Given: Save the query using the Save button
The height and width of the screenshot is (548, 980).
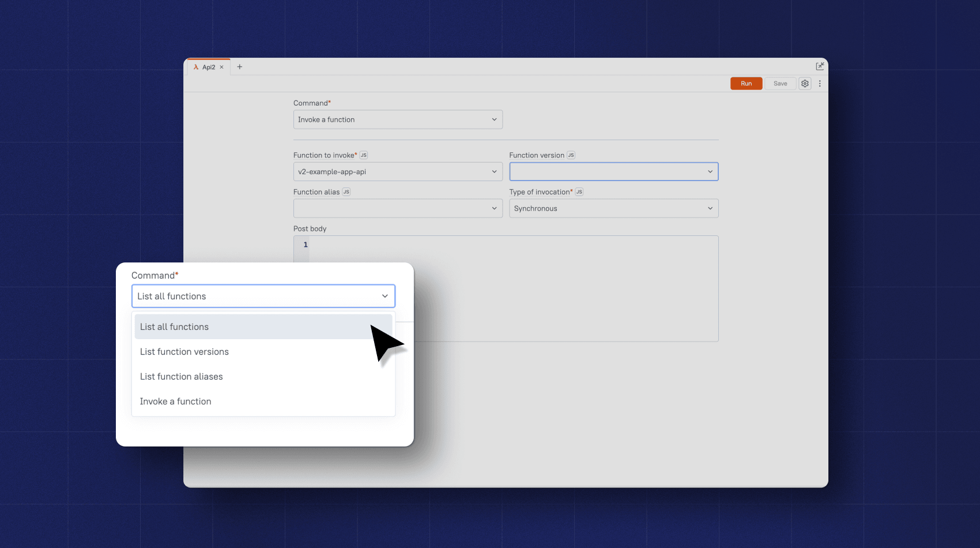Looking at the screenshot, I should pos(780,83).
